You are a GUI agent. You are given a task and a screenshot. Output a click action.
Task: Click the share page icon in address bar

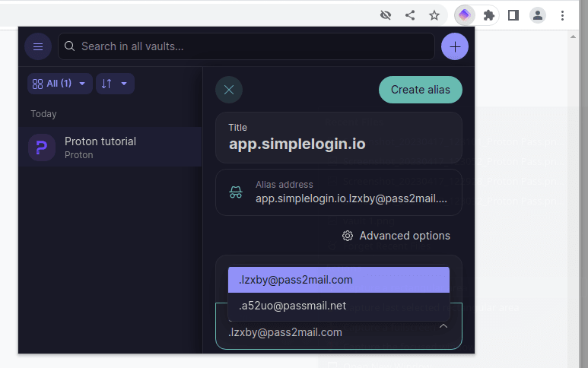click(x=410, y=15)
